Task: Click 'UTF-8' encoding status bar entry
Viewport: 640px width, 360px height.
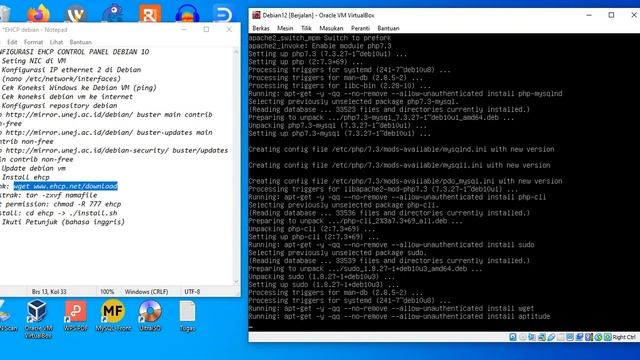Action: [x=192, y=291]
